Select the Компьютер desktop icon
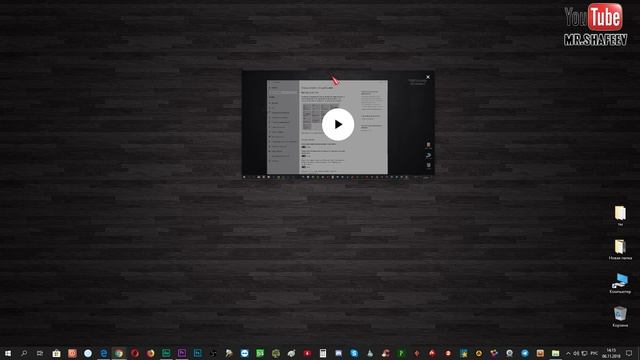Viewport: 640px width, 360px height. pyautogui.click(x=620, y=283)
